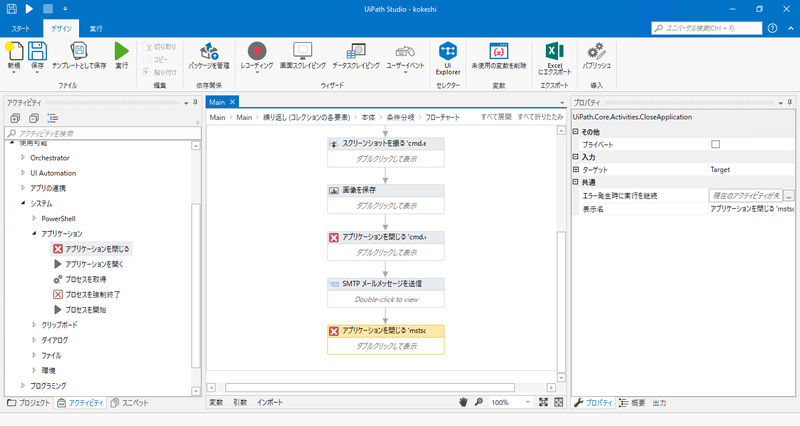The width and height of the screenshot is (800, 426).
Task: Open the 出力 tab in properties panel
Action: [659, 403]
